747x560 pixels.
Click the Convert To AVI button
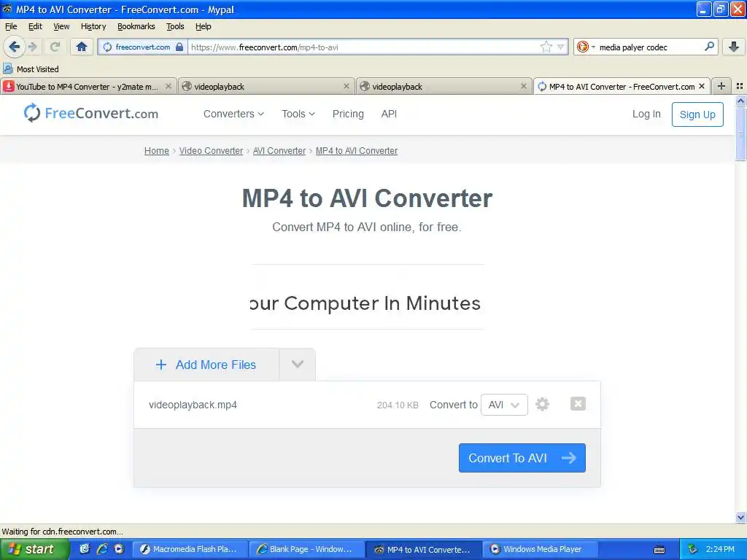pos(522,458)
